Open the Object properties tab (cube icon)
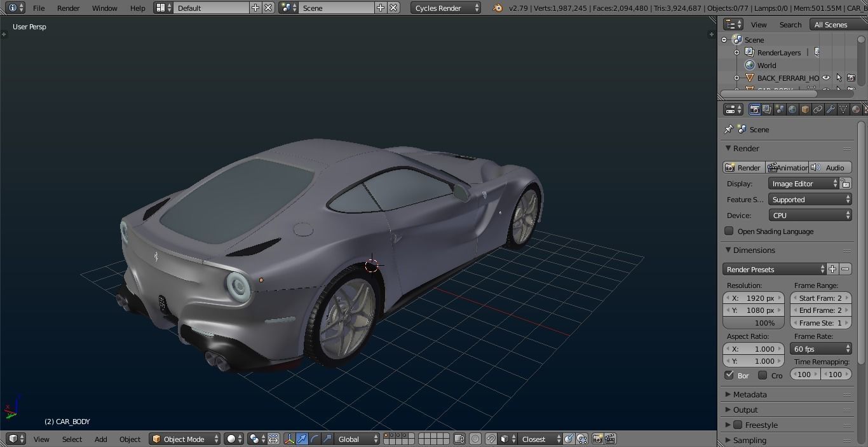This screenshot has height=447, width=868. 805,109
